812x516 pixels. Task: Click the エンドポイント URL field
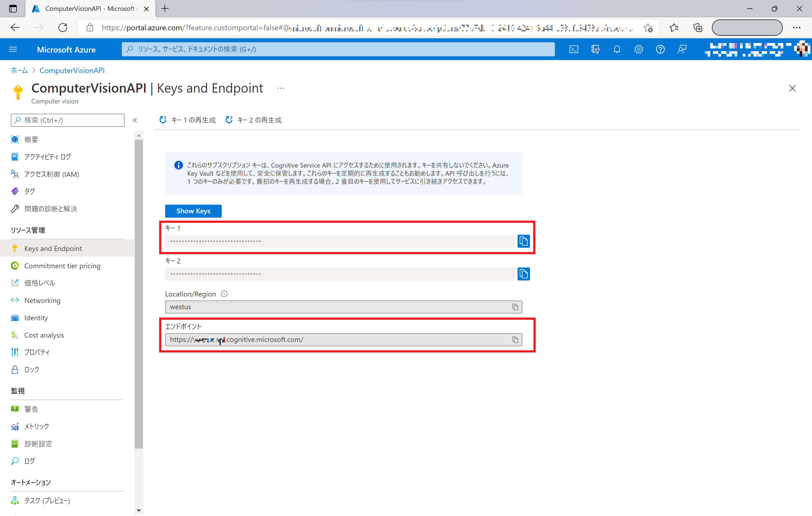click(344, 339)
